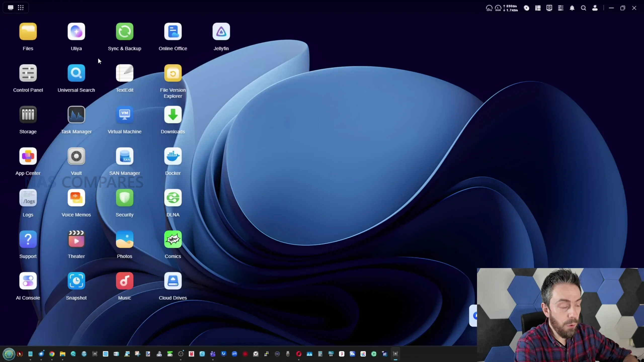
Task: Show the CPU usage gauge
Action: 489,8
